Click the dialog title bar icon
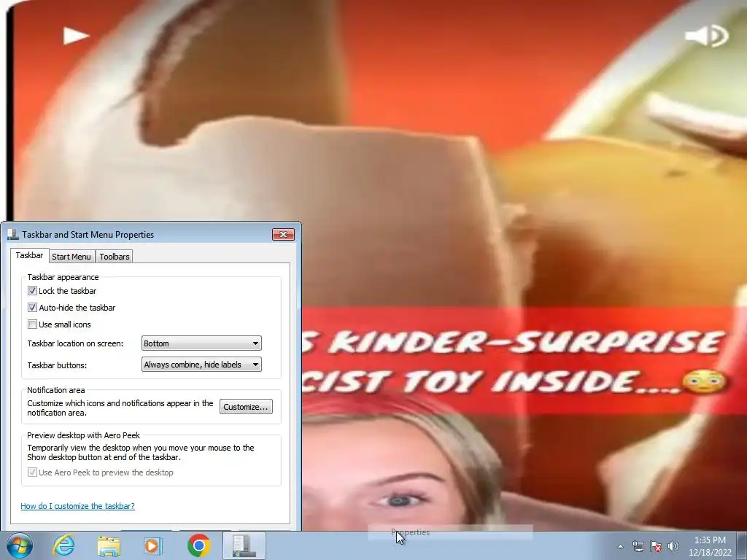This screenshot has width=747, height=560. pyautogui.click(x=13, y=234)
